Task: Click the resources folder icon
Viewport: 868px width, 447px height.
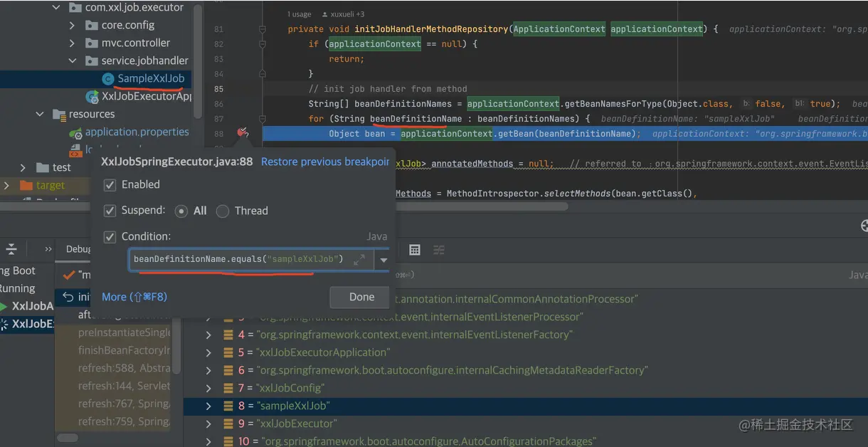Action: (59, 114)
